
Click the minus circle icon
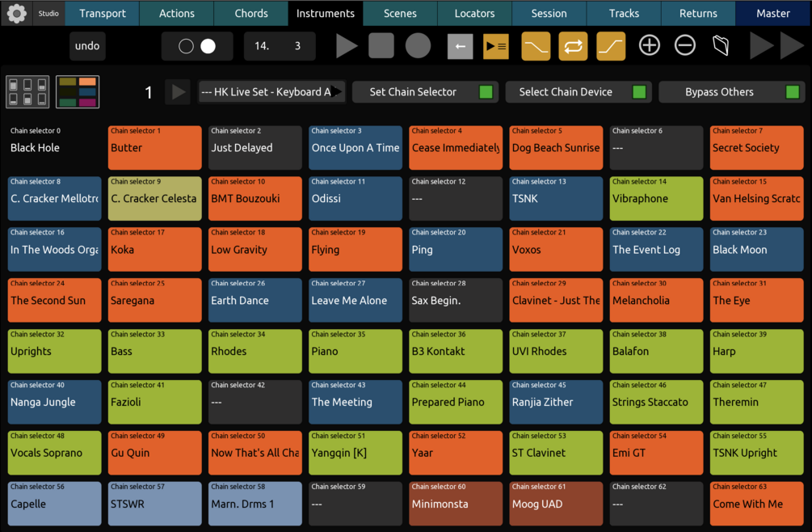coord(684,45)
